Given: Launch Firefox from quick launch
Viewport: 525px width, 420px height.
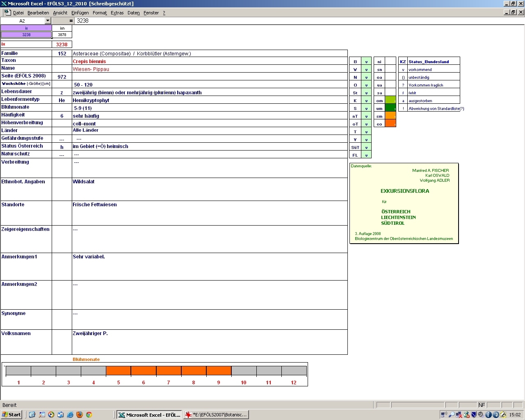Looking at the screenshot, I should [x=79, y=415].
